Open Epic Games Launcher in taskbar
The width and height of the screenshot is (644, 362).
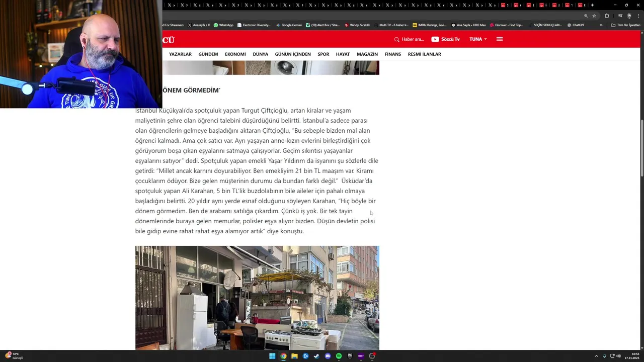pyautogui.click(x=350, y=356)
